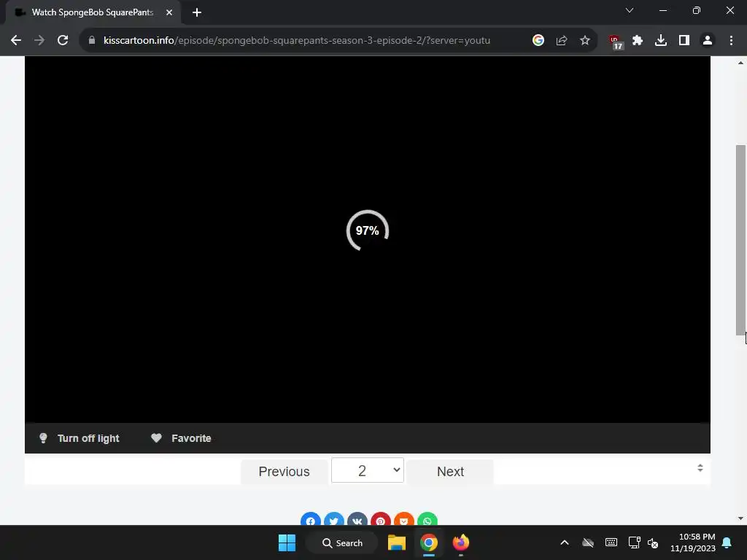Screen dimensions: 747x560
Task: Reload the kisscartoon page
Action: tap(63, 41)
